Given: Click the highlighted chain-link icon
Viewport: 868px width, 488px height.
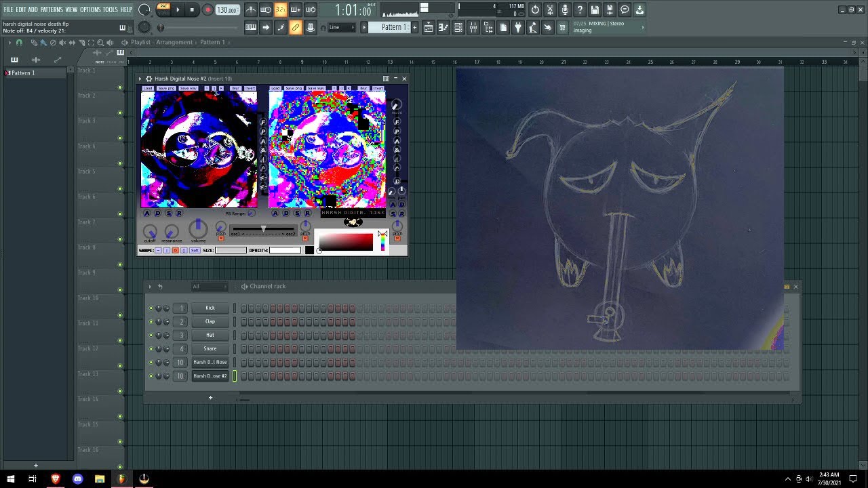Looking at the screenshot, I should (x=295, y=28).
